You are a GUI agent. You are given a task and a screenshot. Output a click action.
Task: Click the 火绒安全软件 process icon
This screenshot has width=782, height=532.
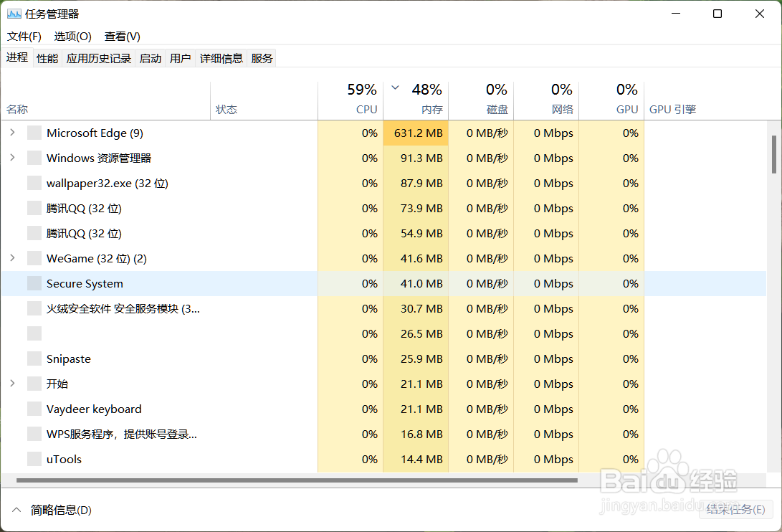point(34,308)
